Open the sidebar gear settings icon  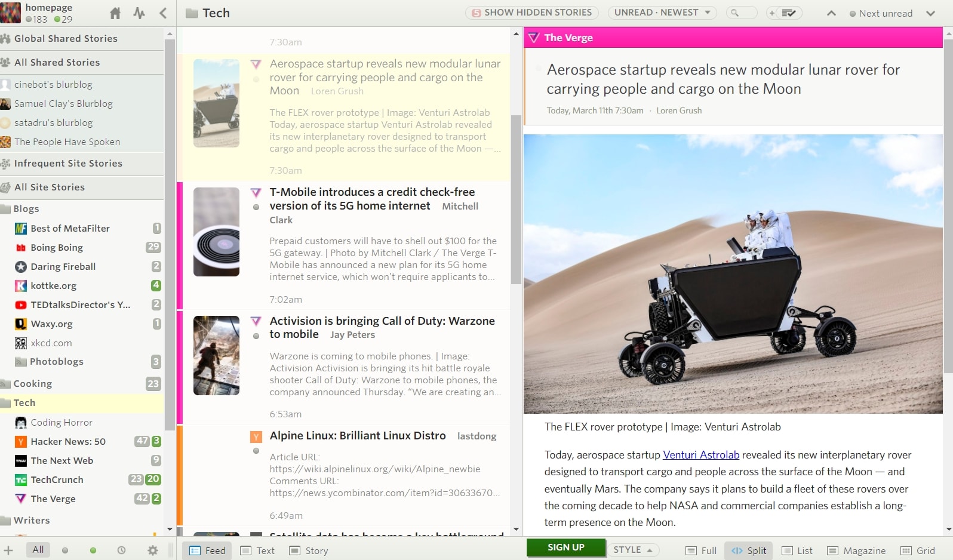pos(153,550)
